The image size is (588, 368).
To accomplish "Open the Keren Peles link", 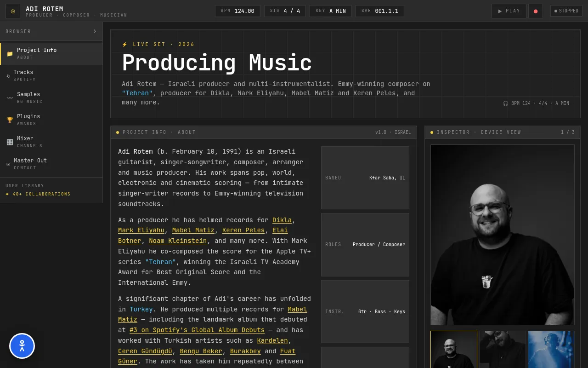I will point(243,230).
